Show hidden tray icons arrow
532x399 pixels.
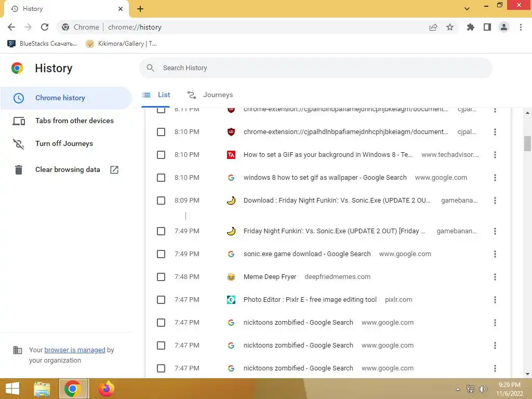click(x=458, y=389)
